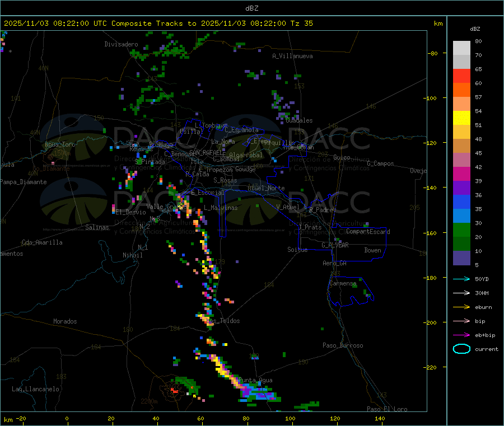This screenshot has height=426, width=504.
Task: Click the pink bip arrow legend symbol
Action: coord(461,321)
